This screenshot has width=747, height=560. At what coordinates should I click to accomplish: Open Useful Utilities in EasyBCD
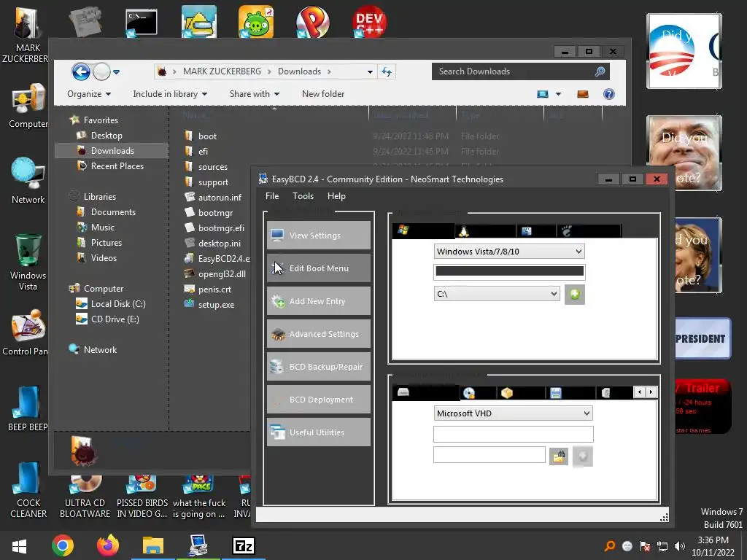[x=318, y=432]
